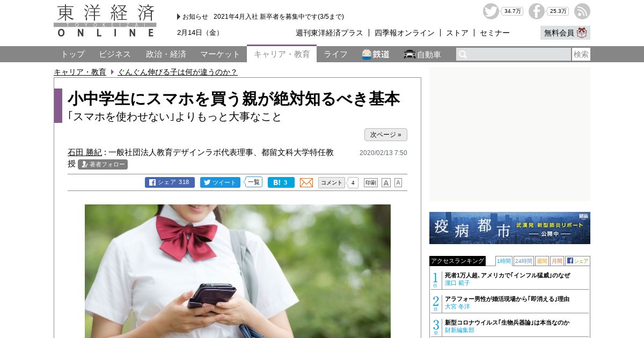
Task: Click the 疫病都市 banner
Action: 510,228
